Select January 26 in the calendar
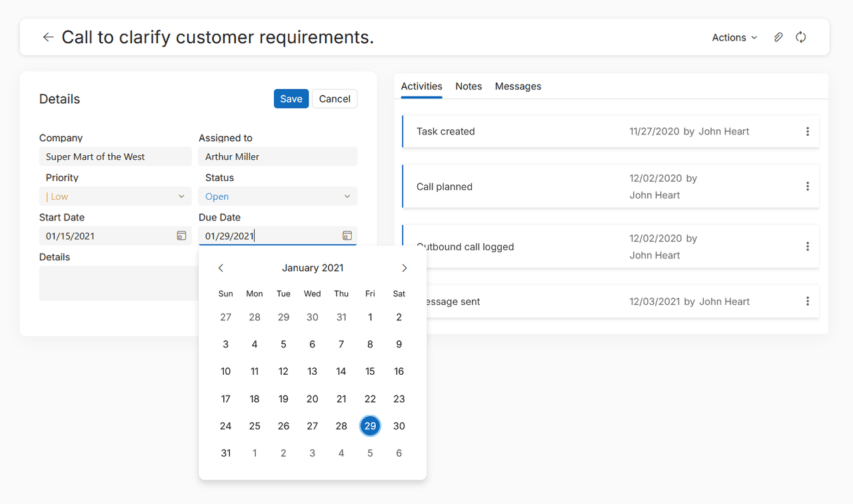The width and height of the screenshot is (853, 504). (283, 426)
